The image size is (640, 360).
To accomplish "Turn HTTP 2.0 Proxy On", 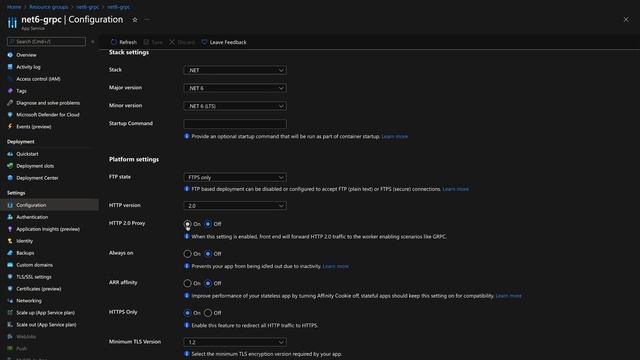I will coord(187,224).
